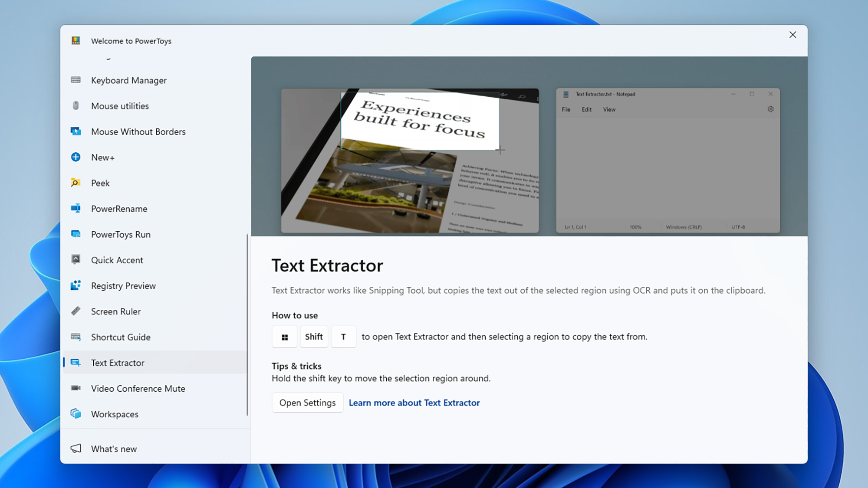Click Learn more about Text Extractor
The width and height of the screenshot is (868, 488).
414,402
